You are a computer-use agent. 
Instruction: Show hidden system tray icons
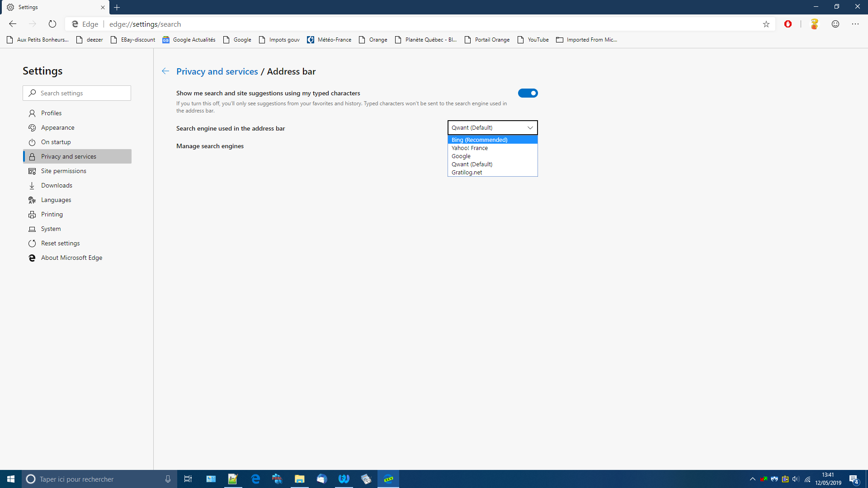[x=753, y=479]
